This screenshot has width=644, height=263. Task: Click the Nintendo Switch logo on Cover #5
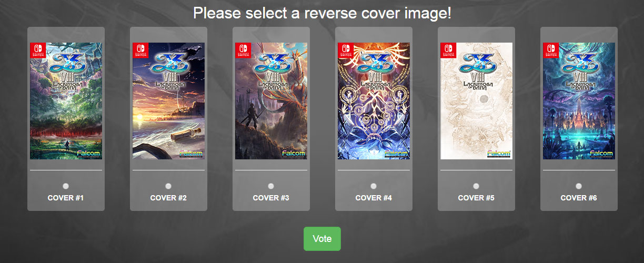point(448,50)
